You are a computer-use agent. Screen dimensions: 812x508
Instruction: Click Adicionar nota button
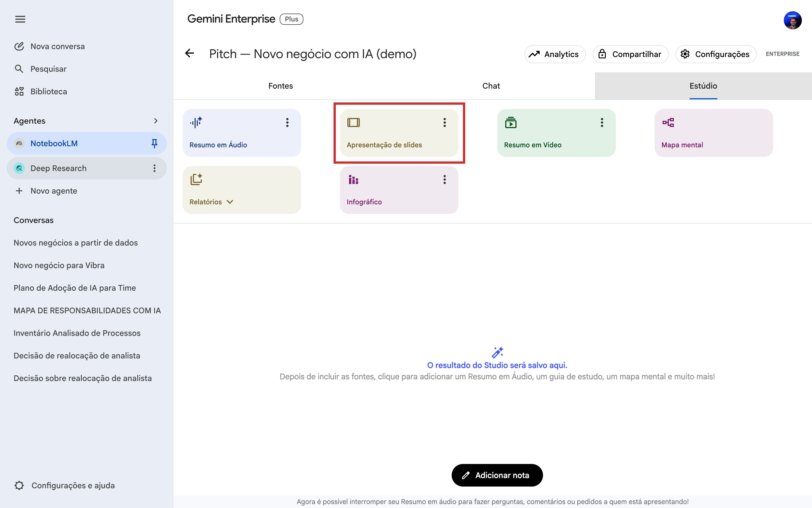(x=497, y=475)
